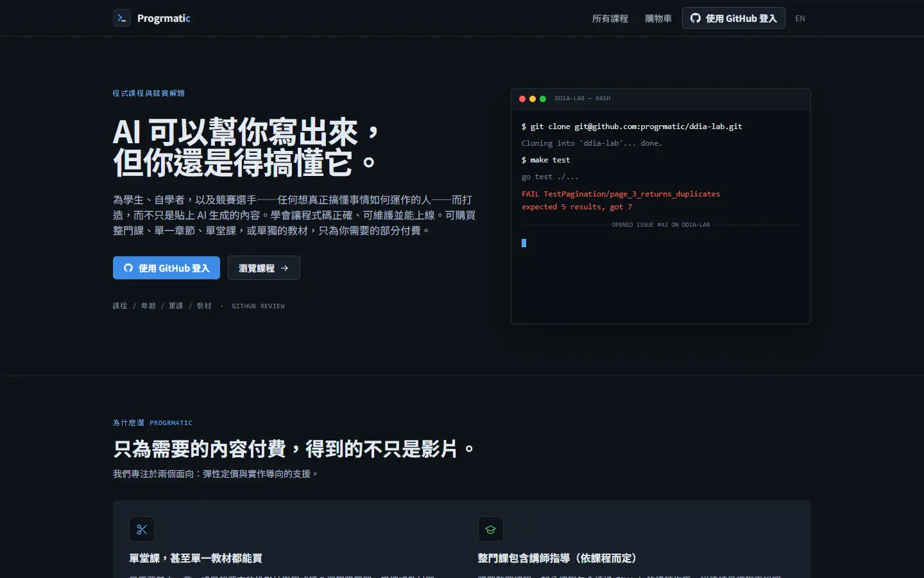Open the Progrmatic home link text

164,18
